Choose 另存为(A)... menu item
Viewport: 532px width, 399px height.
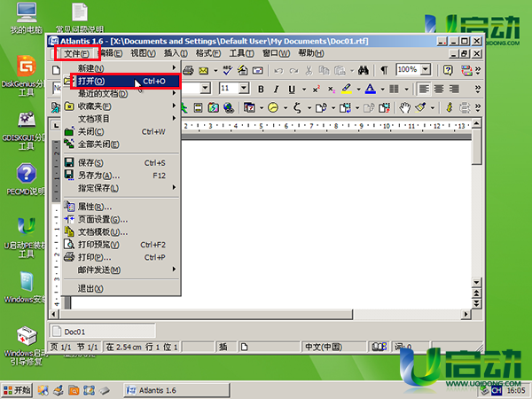(121, 176)
